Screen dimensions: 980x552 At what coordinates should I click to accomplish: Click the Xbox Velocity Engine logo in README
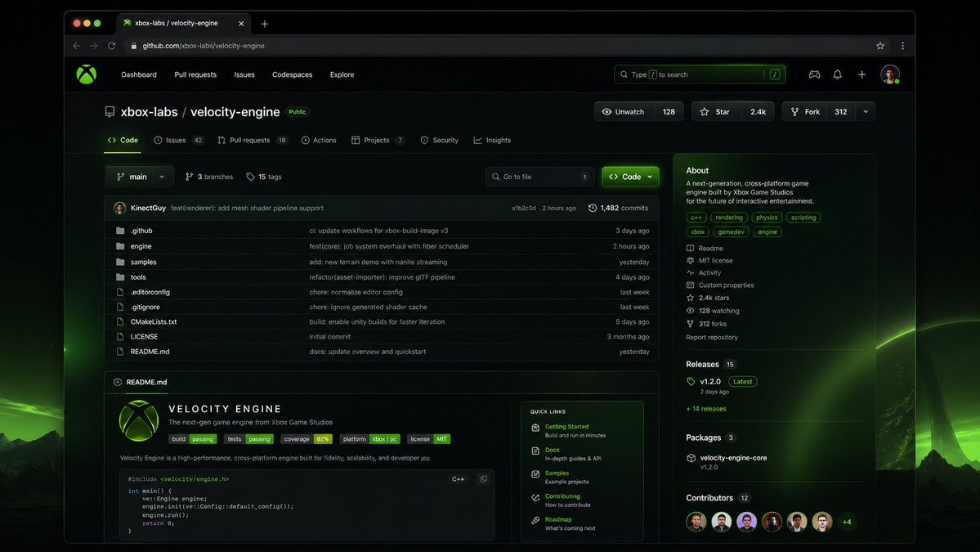pos(139,420)
